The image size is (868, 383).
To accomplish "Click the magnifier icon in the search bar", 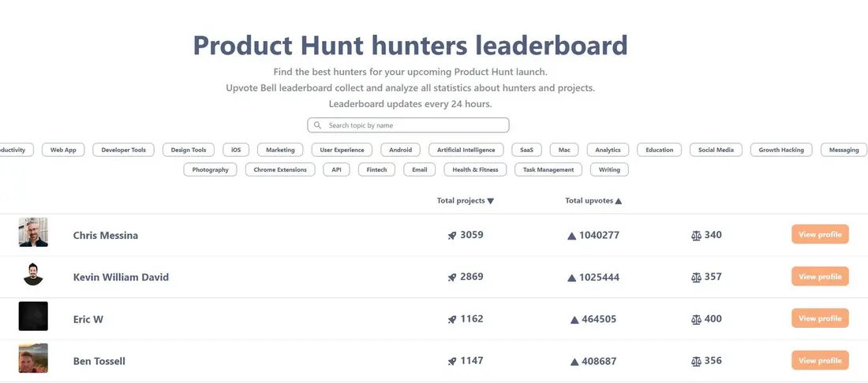I will pyautogui.click(x=317, y=125).
